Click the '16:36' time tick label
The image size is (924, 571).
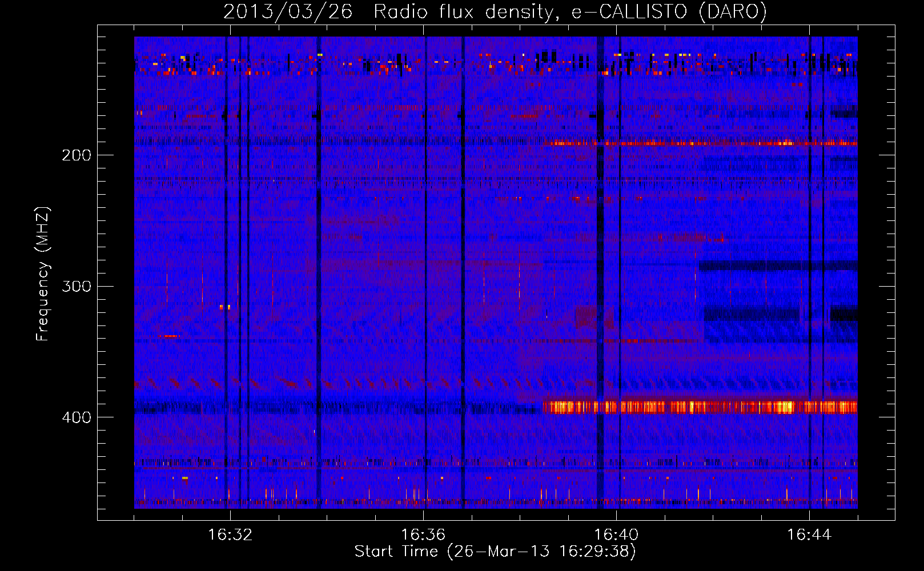(x=423, y=535)
